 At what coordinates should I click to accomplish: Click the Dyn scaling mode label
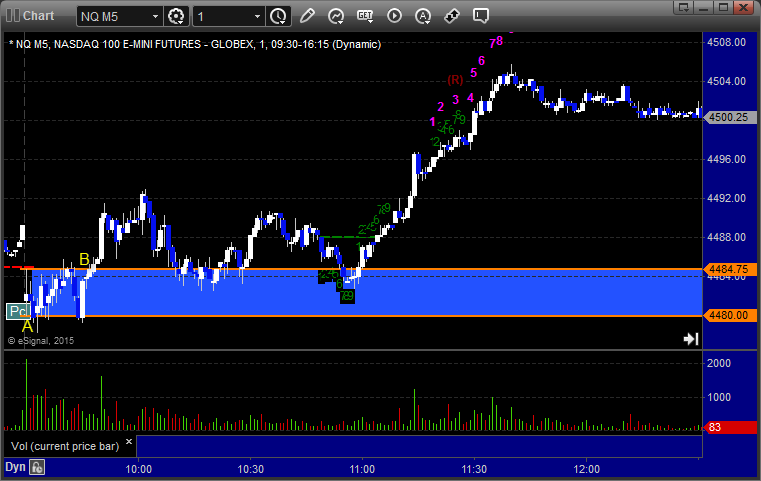tap(15, 467)
